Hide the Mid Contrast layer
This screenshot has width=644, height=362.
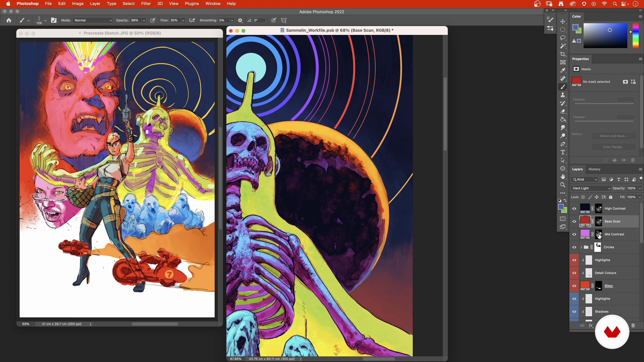click(x=574, y=234)
